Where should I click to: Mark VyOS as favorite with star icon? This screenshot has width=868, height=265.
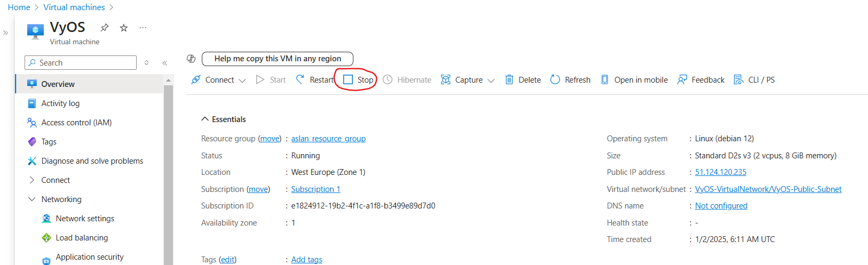124,28
